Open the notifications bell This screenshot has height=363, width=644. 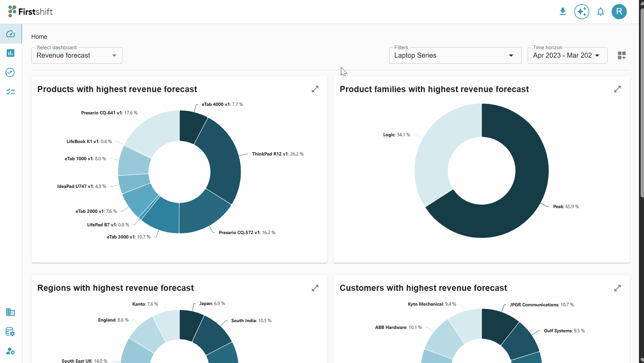[x=601, y=12]
